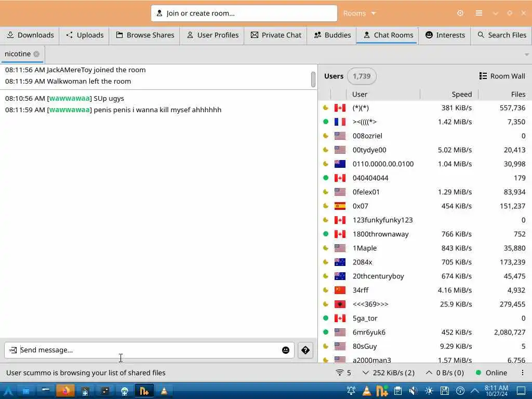This screenshot has width=532, height=399.
Task: Click the connections wifi indicator in status bar
Action: [x=343, y=373]
